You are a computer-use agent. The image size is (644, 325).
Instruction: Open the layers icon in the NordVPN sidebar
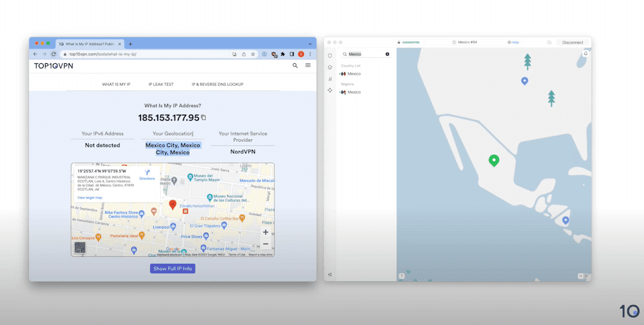[330, 67]
